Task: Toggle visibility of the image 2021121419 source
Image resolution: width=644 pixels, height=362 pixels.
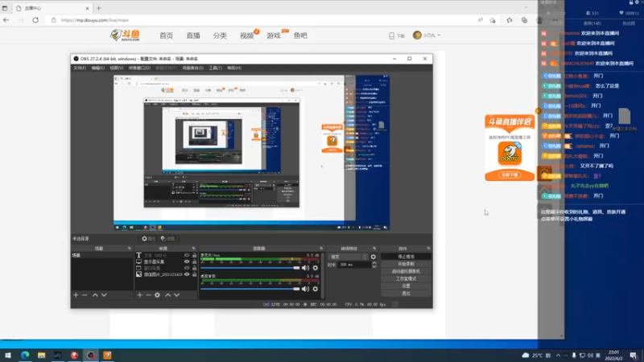Action: click(x=187, y=274)
